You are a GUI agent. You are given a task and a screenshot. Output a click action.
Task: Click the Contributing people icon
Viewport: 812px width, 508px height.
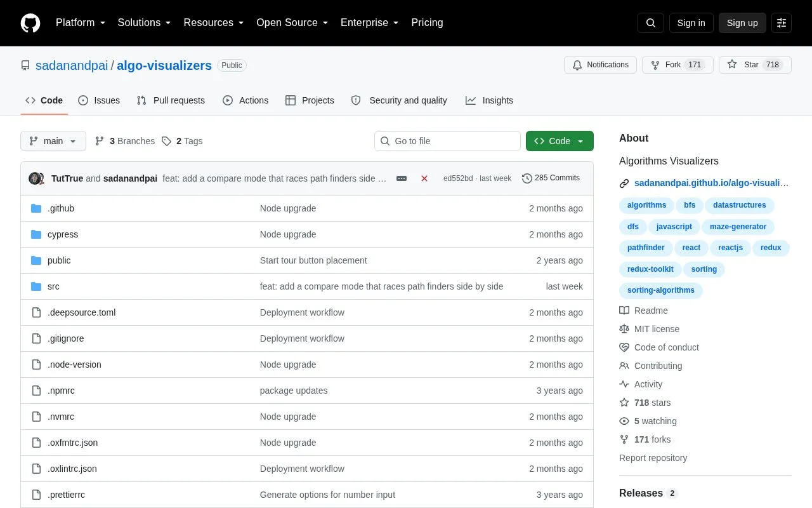click(x=624, y=366)
